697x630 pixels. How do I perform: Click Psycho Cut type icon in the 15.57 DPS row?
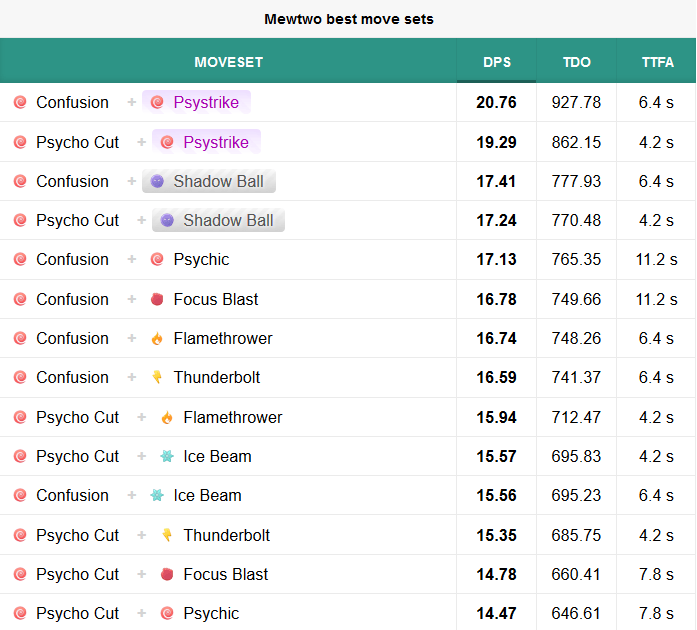point(20,457)
